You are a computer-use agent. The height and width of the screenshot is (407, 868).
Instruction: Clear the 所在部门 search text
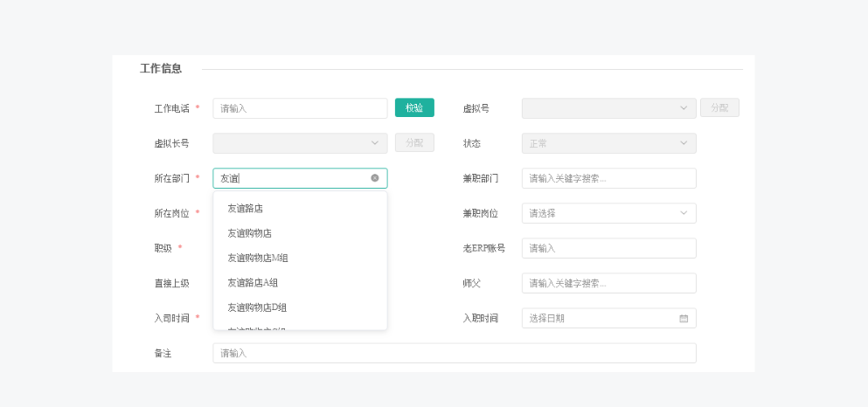point(375,178)
